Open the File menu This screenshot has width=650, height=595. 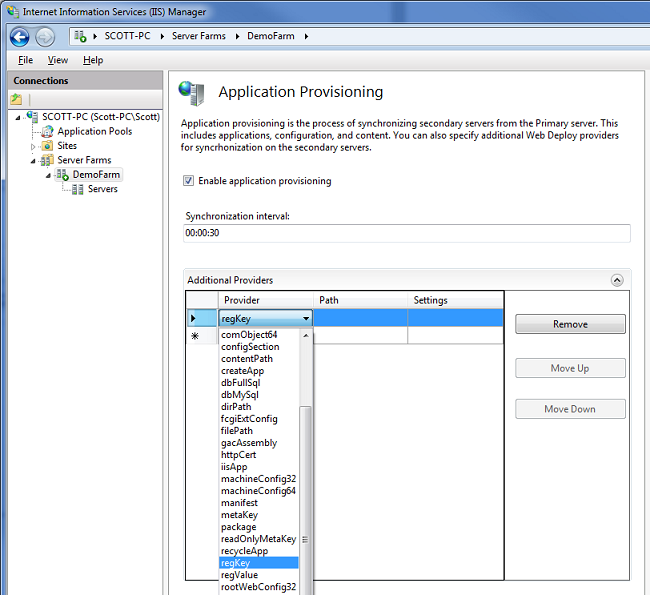[x=25, y=60]
